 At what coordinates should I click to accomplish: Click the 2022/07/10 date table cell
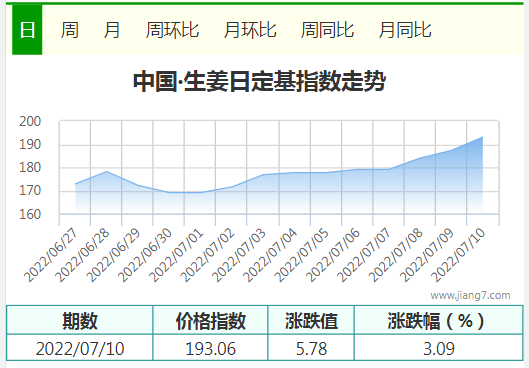coord(80,348)
